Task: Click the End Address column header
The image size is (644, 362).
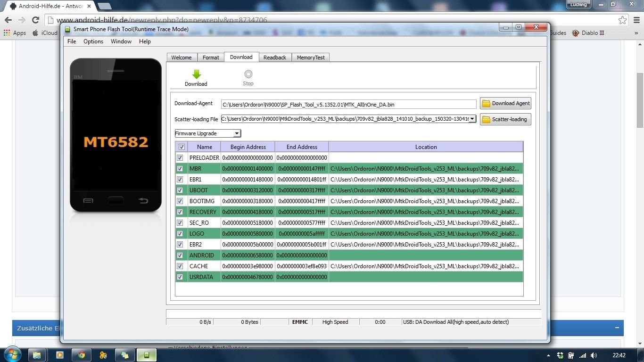Action: [302, 147]
